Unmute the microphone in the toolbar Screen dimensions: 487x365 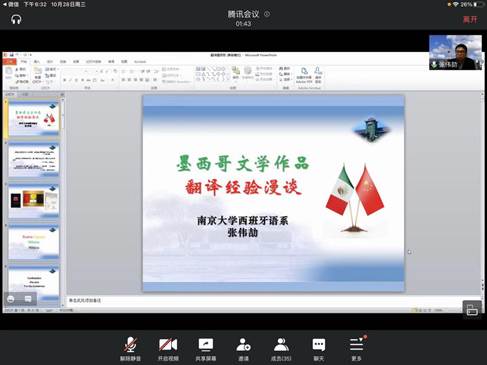click(x=130, y=349)
